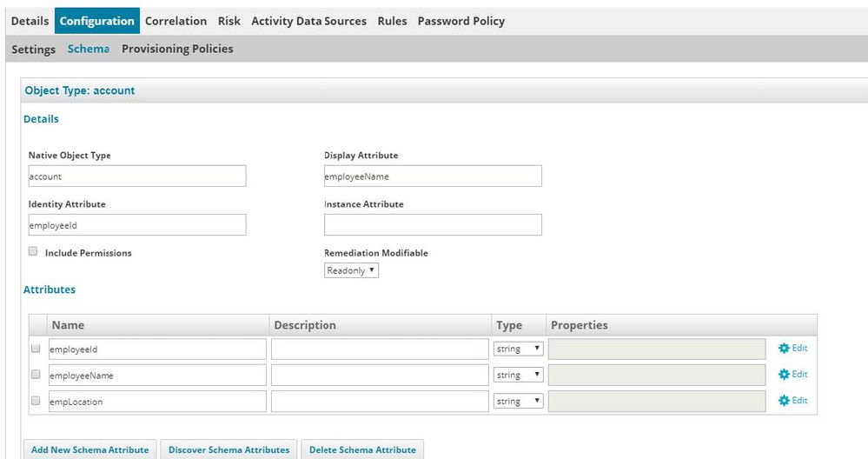Select the Schema sub-tab
The height and width of the screenshot is (459, 868).
pyautogui.click(x=89, y=49)
